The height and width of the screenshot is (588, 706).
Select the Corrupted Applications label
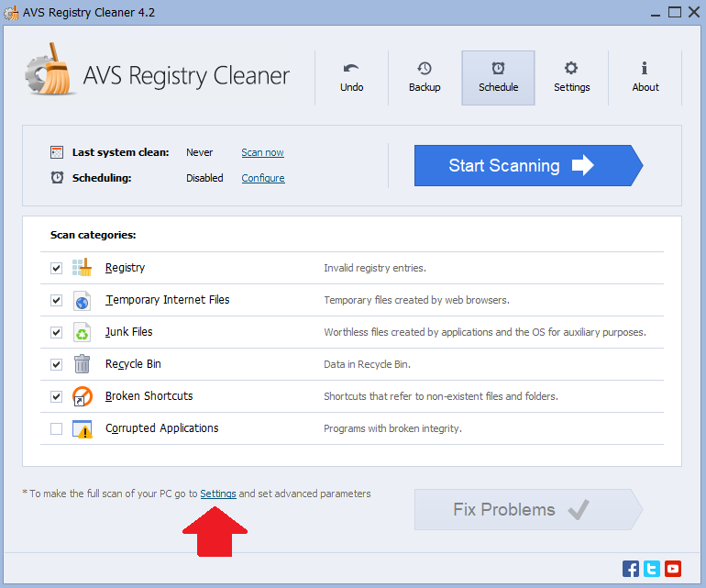coord(161,428)
